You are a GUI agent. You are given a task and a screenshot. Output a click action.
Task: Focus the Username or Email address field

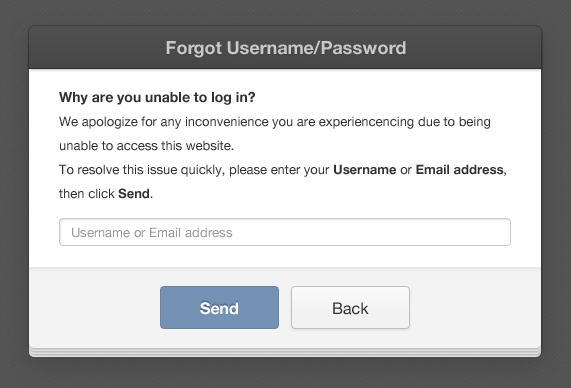click(285, 232)
